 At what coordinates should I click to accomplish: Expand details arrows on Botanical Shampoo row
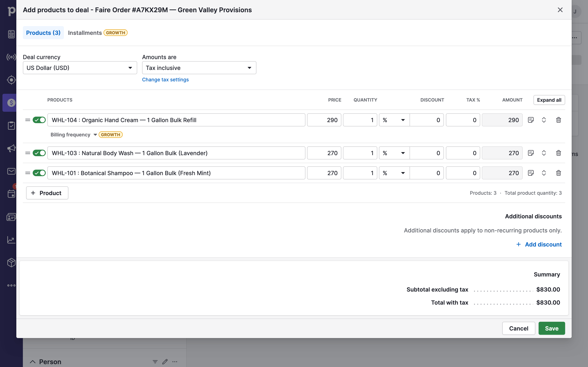tap(544, 173)
